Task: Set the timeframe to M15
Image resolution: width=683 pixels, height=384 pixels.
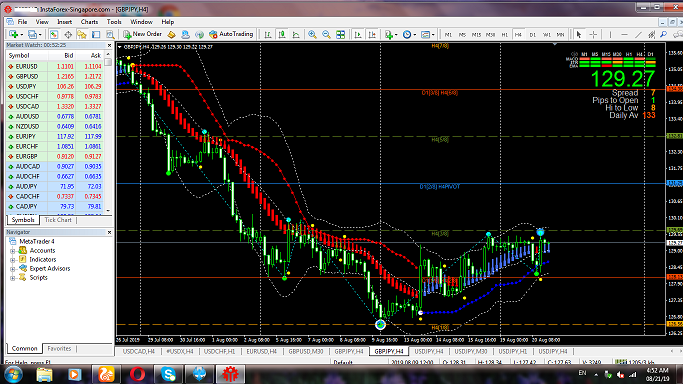Action: [476, 34]
